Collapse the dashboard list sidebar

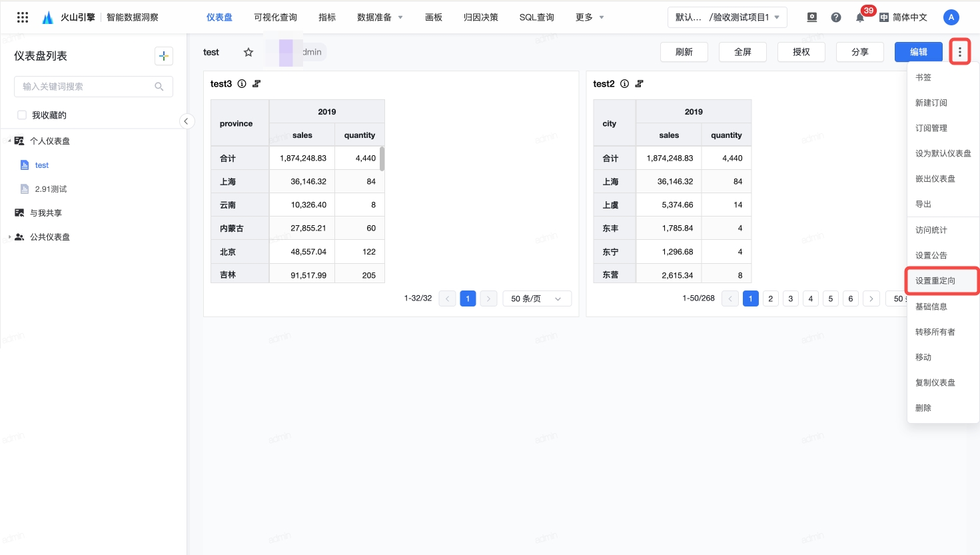[187, 121]
